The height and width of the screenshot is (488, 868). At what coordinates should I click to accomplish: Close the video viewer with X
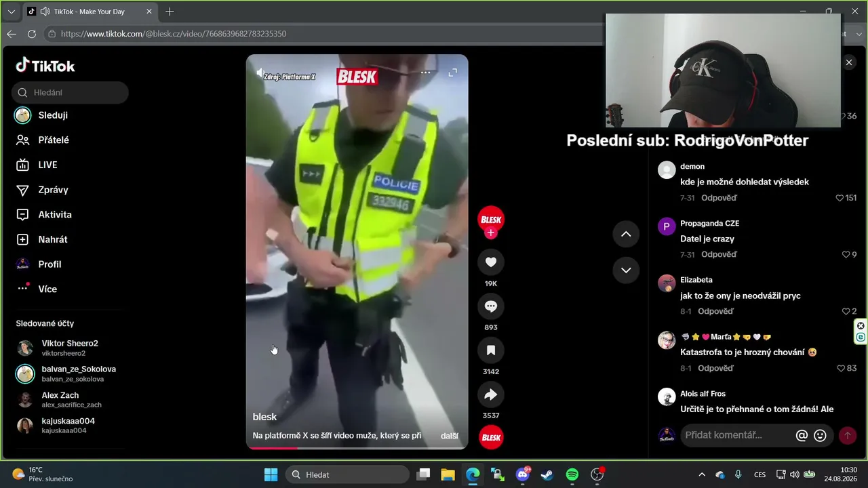pos(849,62)
